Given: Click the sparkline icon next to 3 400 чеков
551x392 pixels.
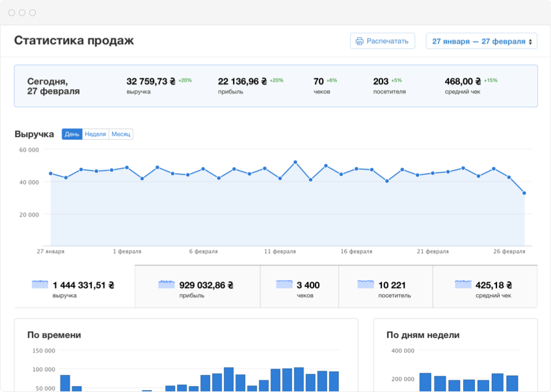Looking at the screenshot, I should [x=284, y=285].
